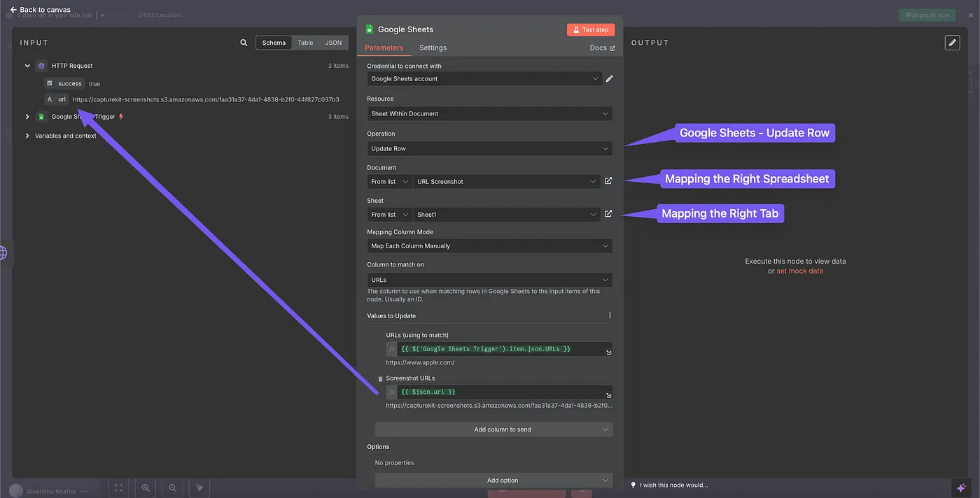Screen dimensions: 980x498
Task: Delete the Screenshot URLs column
Action: (x=380, y=378)
